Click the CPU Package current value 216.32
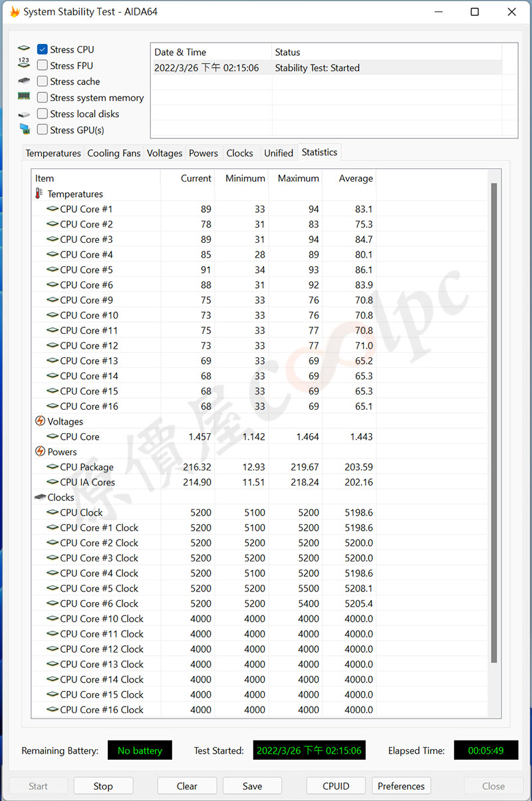This screenshot has height=801, width=532. point(197,467)
